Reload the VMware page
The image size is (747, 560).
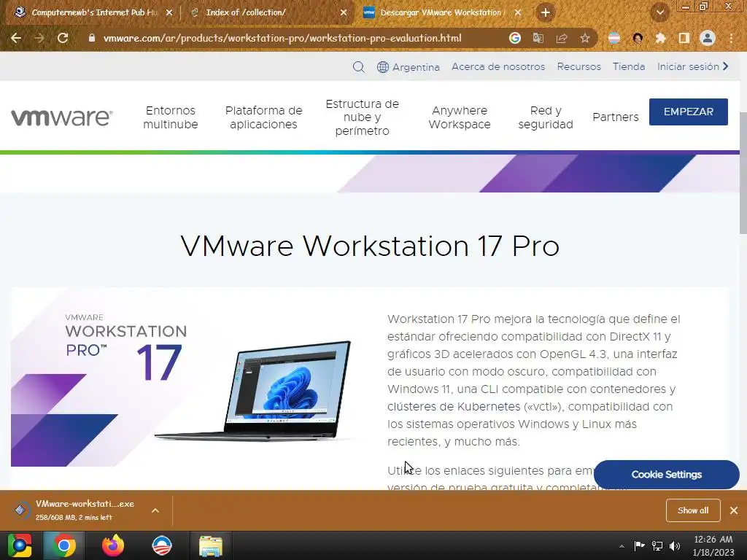click(x=63, y=38)
